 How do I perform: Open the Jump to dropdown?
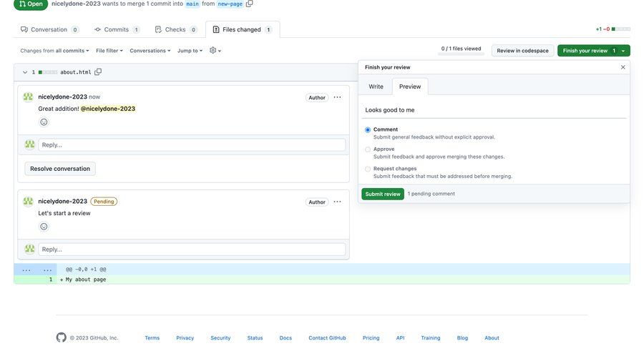pos(190,51)
